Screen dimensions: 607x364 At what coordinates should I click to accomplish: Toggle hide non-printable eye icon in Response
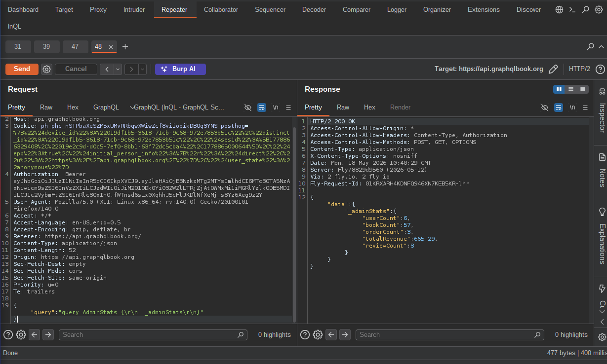545,107
